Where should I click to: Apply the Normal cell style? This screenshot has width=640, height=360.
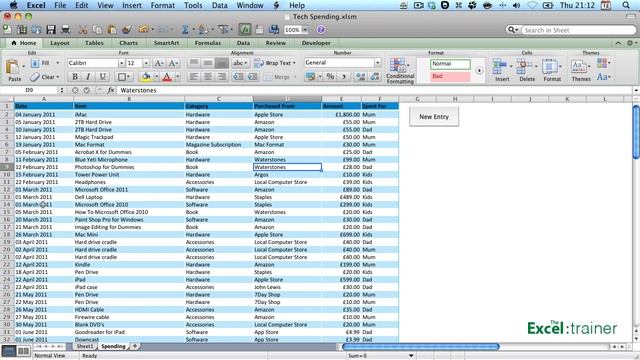450,64
